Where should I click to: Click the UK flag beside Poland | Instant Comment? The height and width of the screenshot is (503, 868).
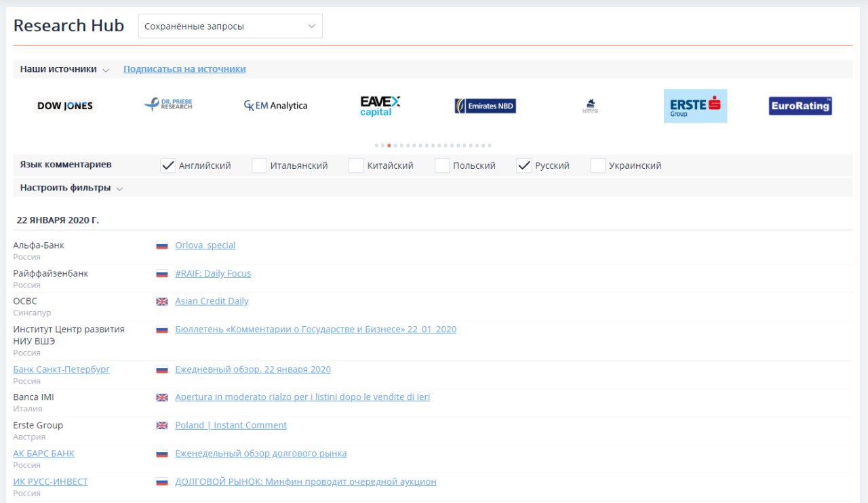click(162, 426)
